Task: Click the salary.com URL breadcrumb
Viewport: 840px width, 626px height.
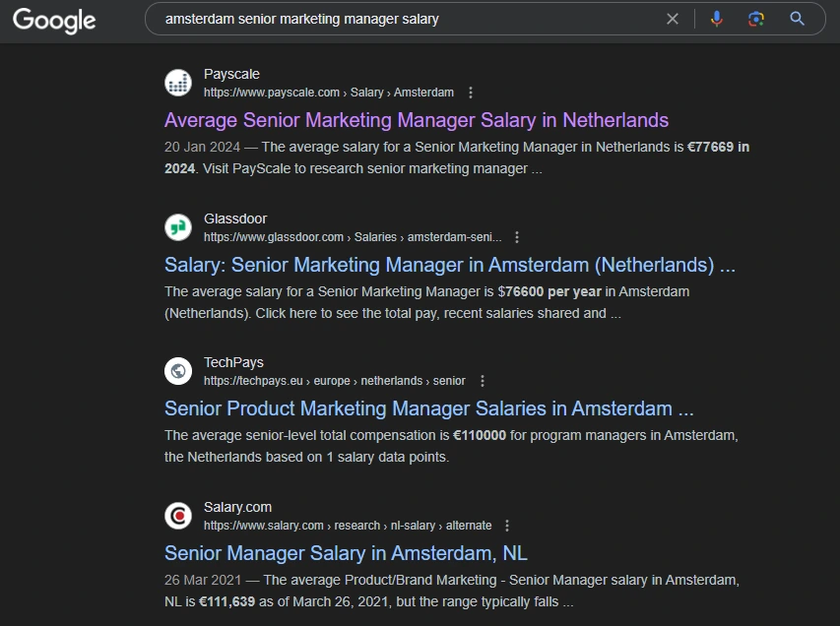Action: coord(348,526)
